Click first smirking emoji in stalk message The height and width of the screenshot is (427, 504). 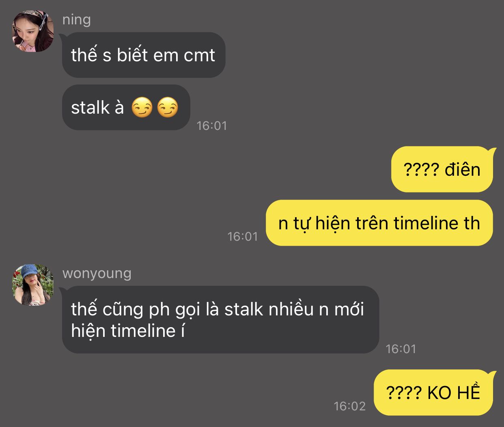tap(142, 108)
